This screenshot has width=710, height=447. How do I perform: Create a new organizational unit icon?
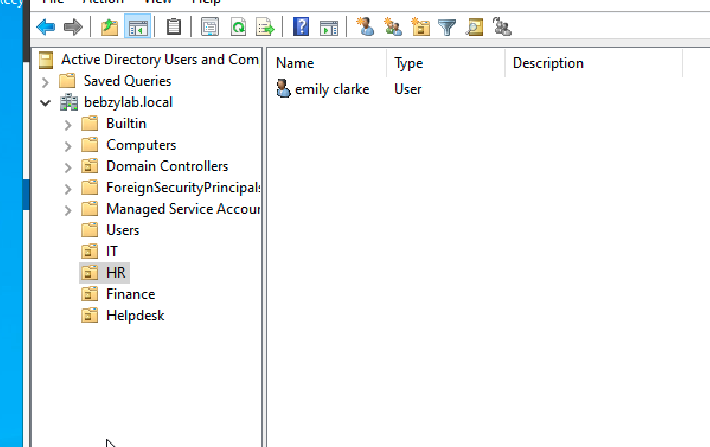tap(420, 27)
